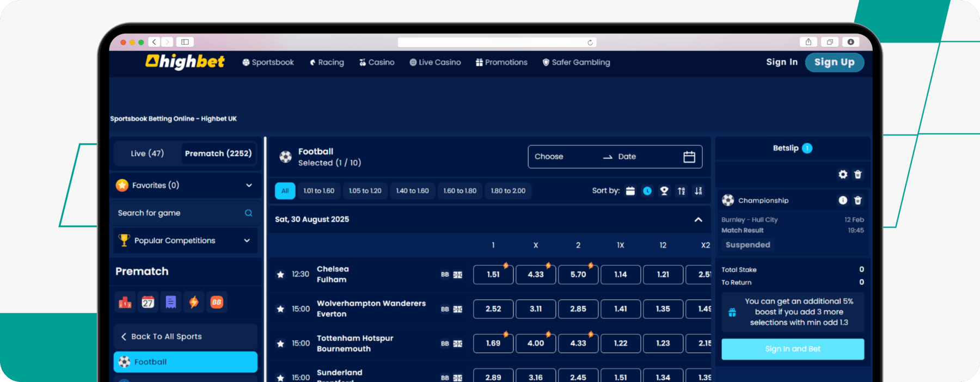The height and width of the screenshot is (382, 980).
Task: Pick draw odds 4.33 for Chelsea vs Fulham
Action: [536, 275]
